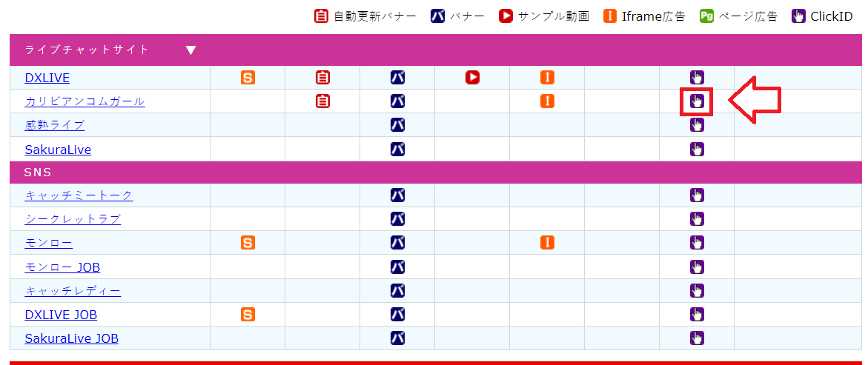868x365 pixels.
Task: Open the auto-update banner icon for カリビアンコムガール
Action: [322, 101]
